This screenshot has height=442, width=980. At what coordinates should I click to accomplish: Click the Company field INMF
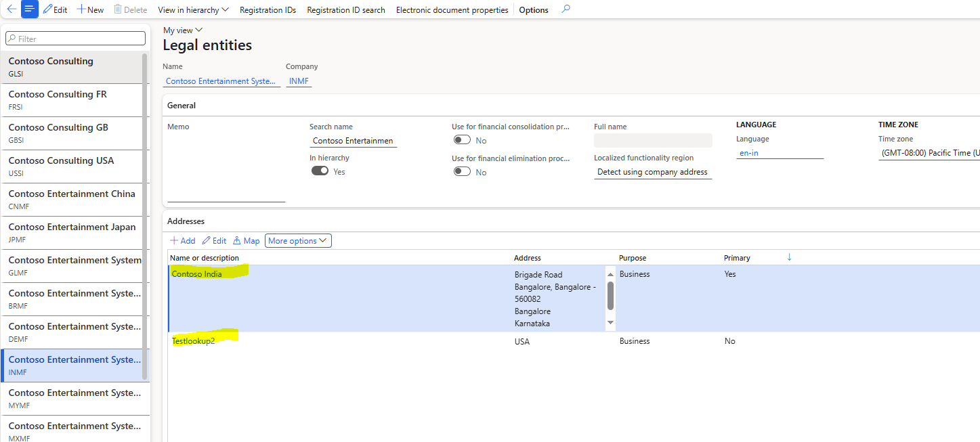tap(299, 81)
